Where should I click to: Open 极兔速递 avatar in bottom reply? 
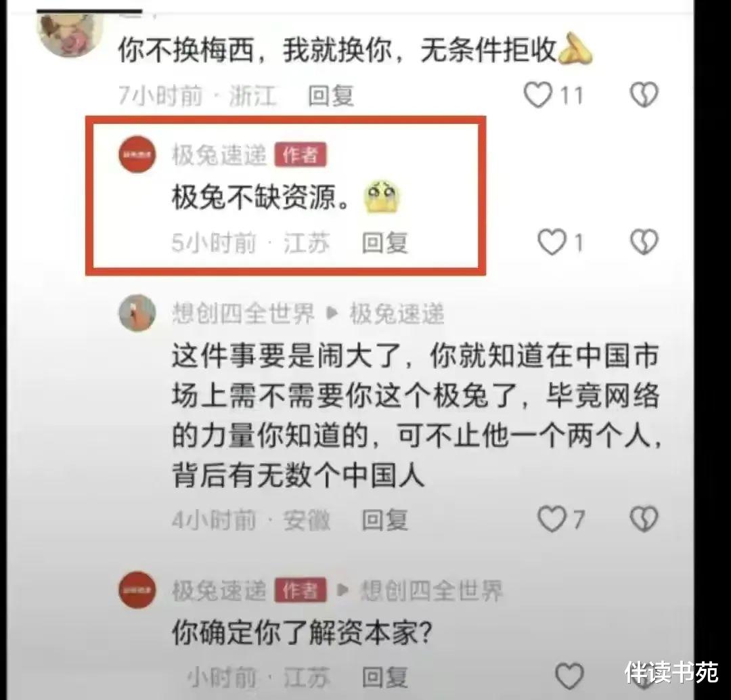(137, 590)
